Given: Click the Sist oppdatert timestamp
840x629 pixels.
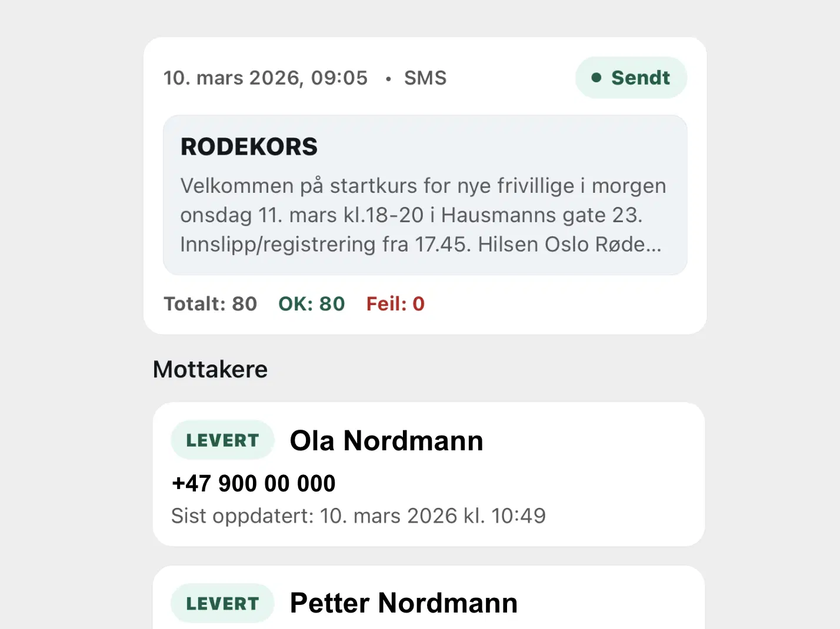Looking at the screenshot, I should pyautogui.click(x=358, y=516).
